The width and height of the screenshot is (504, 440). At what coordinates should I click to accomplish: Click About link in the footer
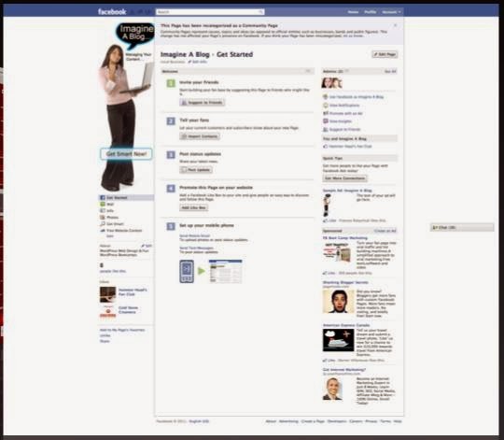click(x=271, y=421)
